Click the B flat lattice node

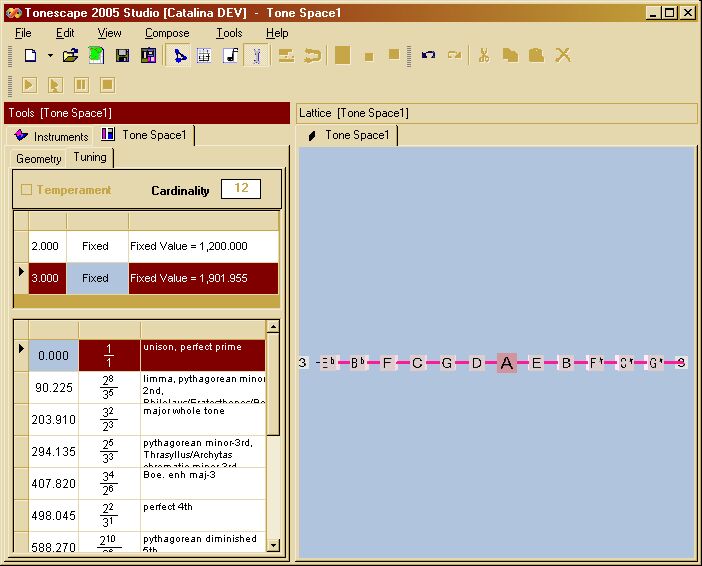tap(357, 363)
